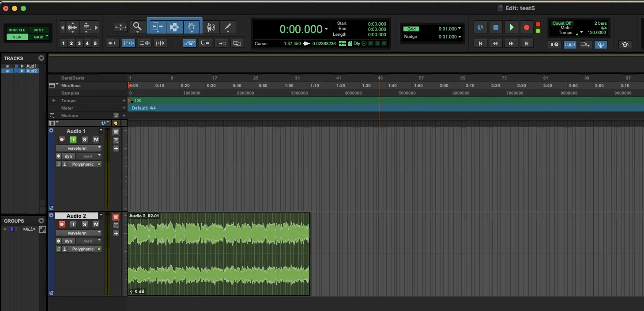The width and height of the screenshot is (644, 311).
Task: Click the Layered Editing icon
Action: point(237,43)
